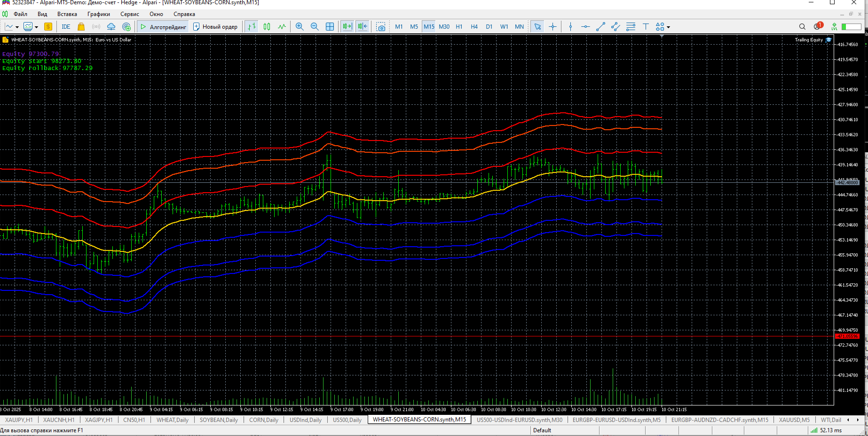868x436 pixels.
Task: Select the horizontal line drawing tool
Action: pos(585,27)
